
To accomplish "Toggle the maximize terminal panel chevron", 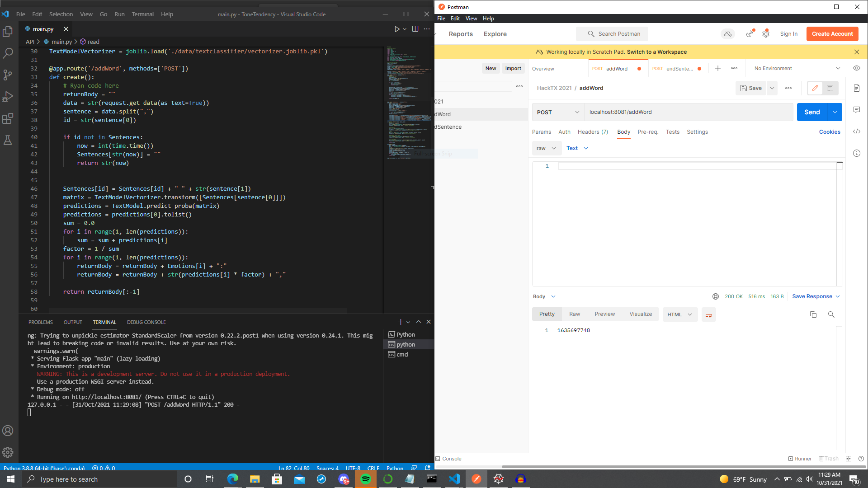I will (419, 322).
